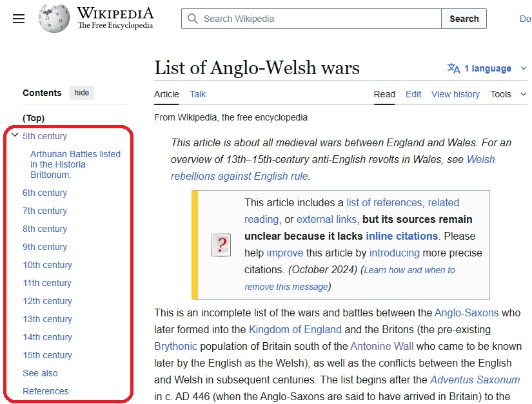
Task: Jump to References section
Action: pos(46,391)
